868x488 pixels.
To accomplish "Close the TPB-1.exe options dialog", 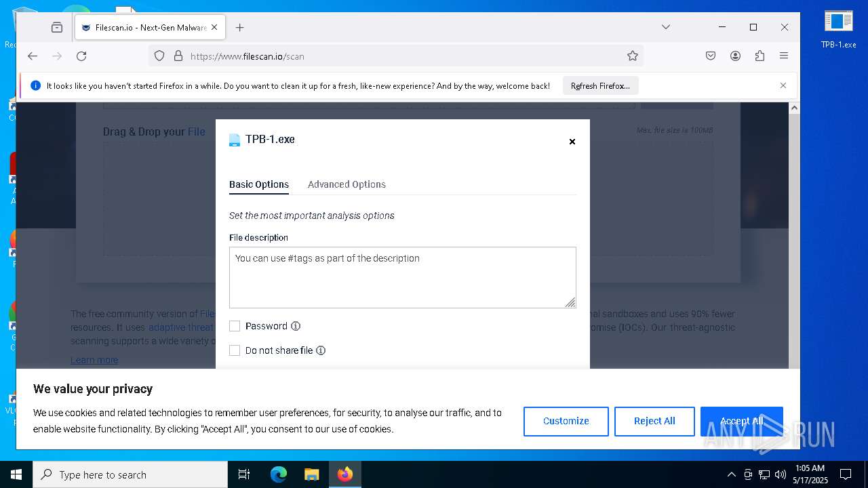I will pyautogui.click(x=572, y=142).
